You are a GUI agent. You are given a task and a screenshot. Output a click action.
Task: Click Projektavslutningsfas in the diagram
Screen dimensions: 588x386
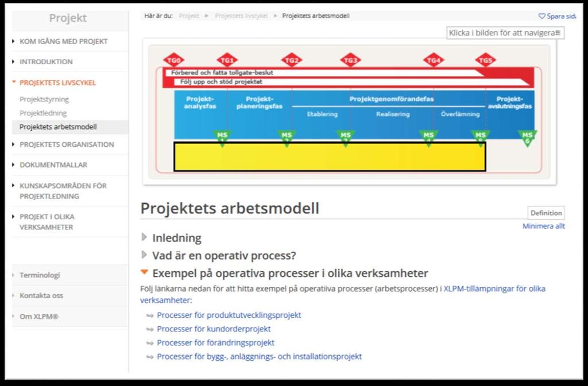(x=510, y=103)
